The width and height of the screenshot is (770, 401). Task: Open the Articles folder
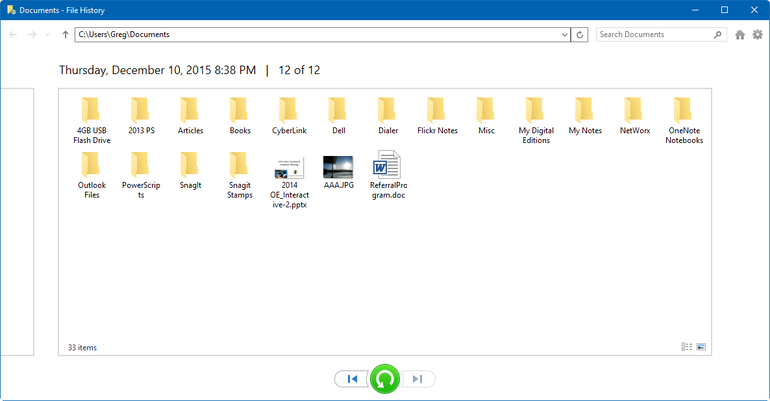click(191, 116)
